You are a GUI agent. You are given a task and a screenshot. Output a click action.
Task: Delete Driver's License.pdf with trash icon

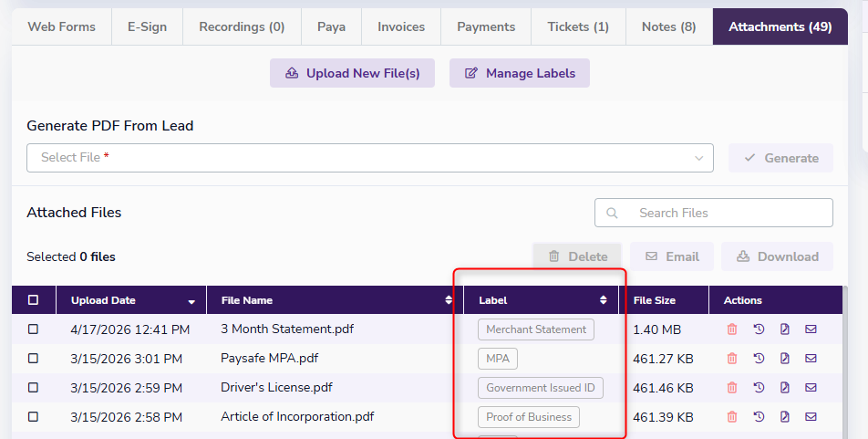tap(732, 388)
